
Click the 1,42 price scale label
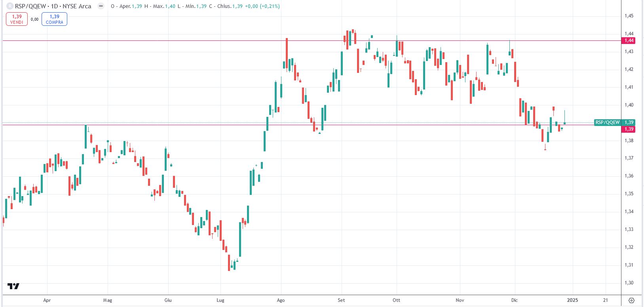[629, 69]
